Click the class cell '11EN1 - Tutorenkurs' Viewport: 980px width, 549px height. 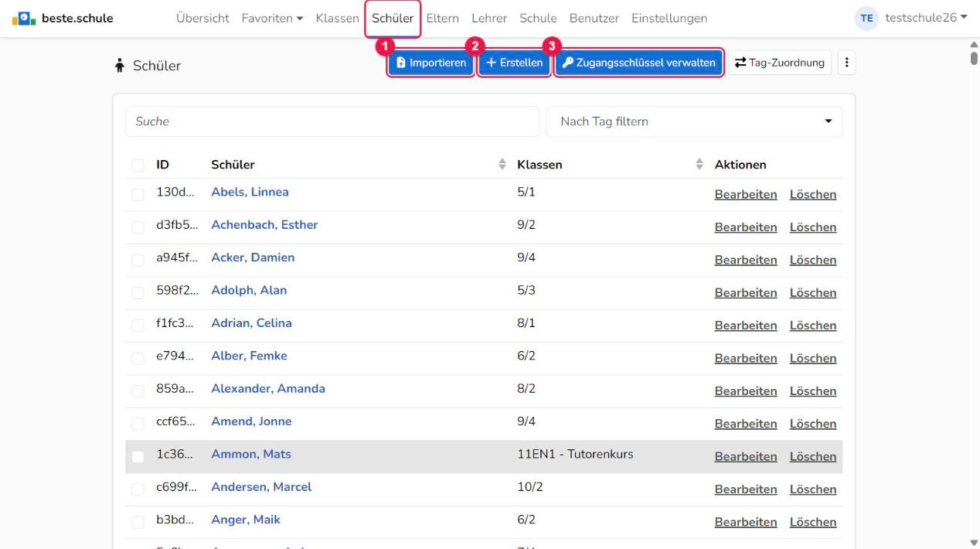pos(575,454)
